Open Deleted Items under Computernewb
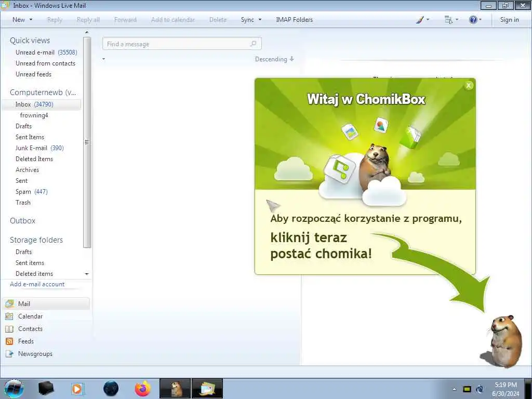Screen dimensions: 532x399 34,159
